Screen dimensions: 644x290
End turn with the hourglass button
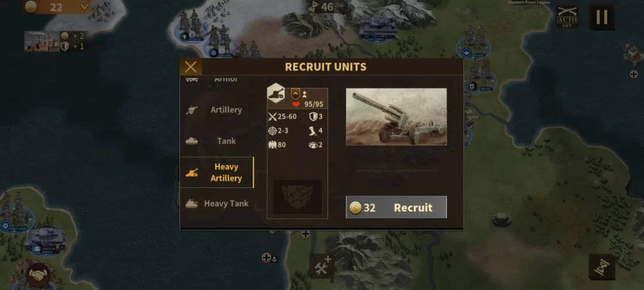(x=602, y=267)
